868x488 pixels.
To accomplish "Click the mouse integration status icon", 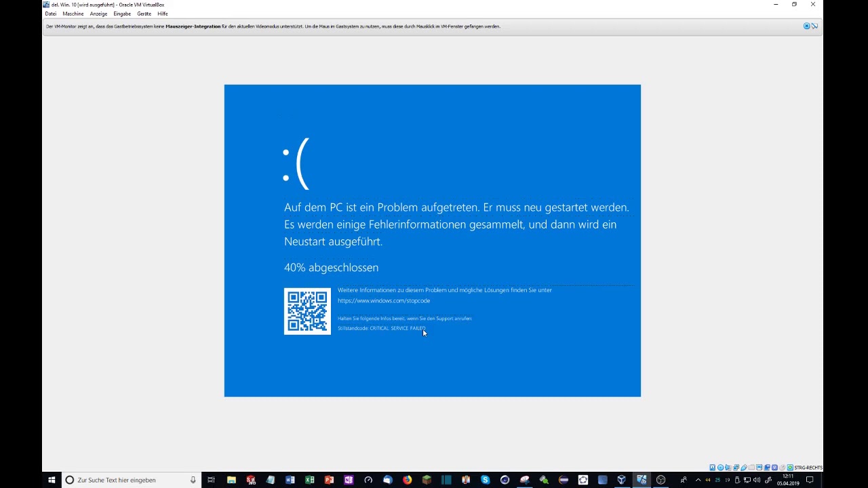I will 783,467.
